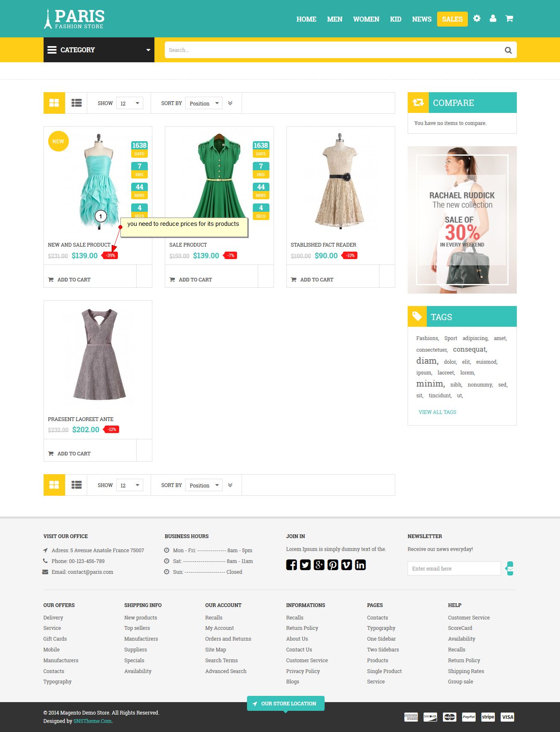Click the user account icon in header
560x732 pixels.
(493, 19)
